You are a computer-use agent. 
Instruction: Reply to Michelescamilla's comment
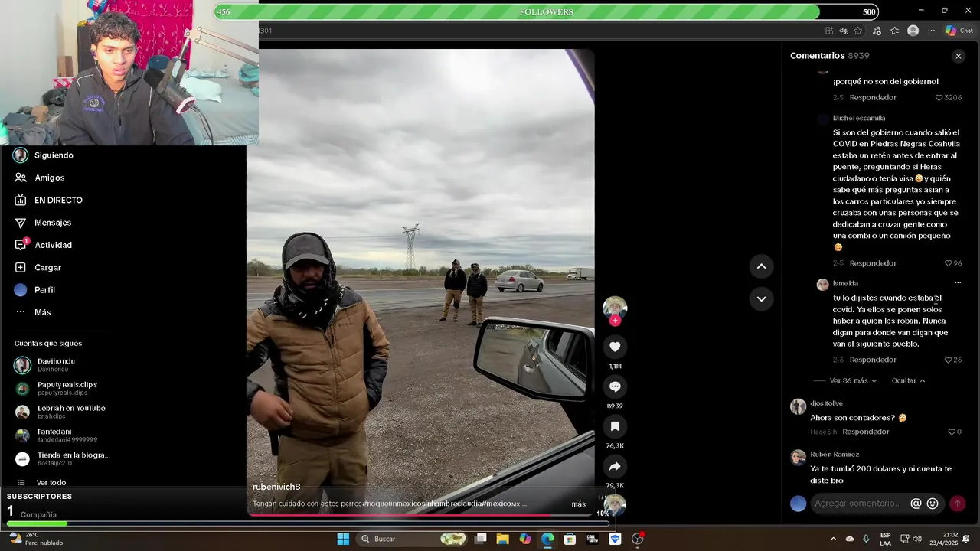pyautogui.click(x=872, y=263)
